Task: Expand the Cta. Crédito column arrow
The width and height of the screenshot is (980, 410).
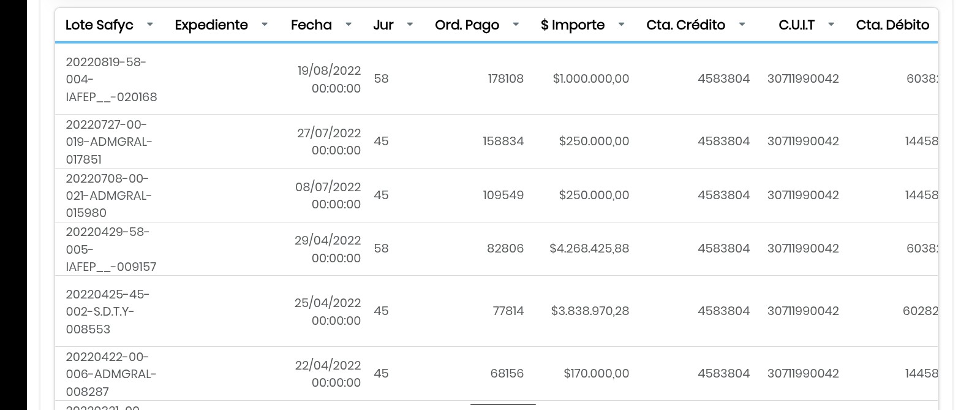Action: (x=742, y=25)
